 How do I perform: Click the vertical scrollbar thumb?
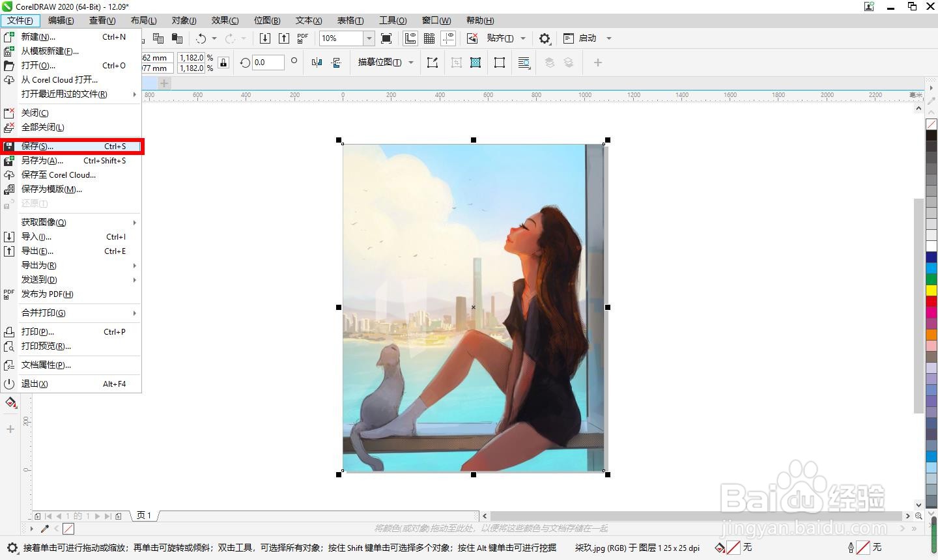tap(919, 305)
